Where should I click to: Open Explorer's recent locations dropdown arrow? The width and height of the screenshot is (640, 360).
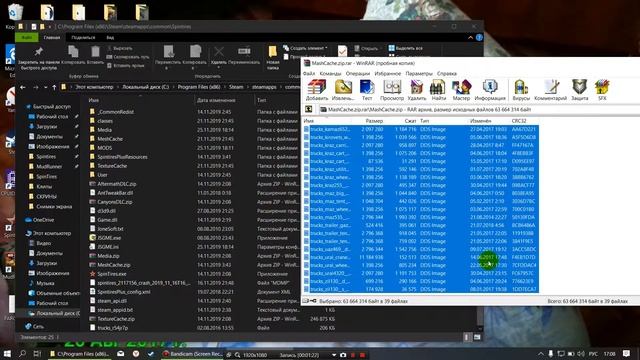click(x=45, y=87)
